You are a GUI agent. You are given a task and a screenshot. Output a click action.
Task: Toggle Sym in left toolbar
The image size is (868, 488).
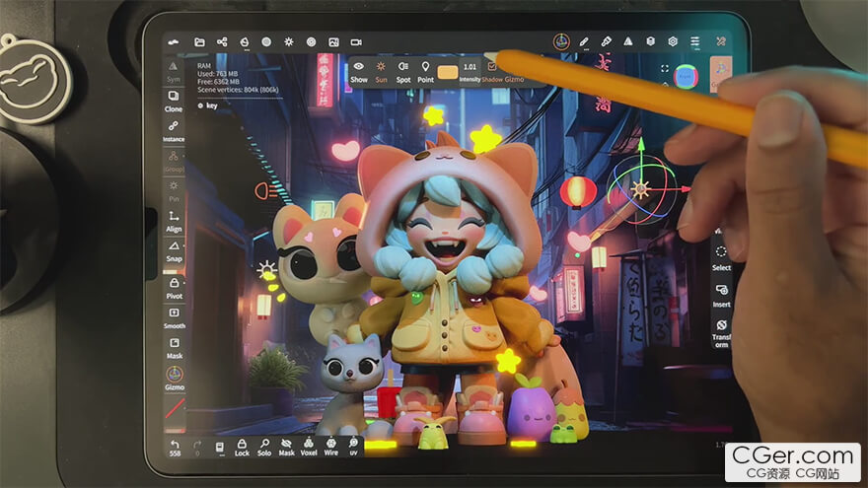coord(174,72)
